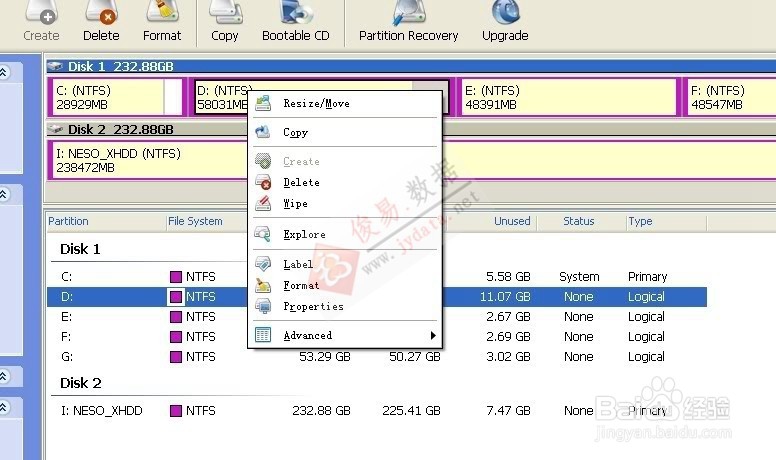Click the Disk 1 group heading in list
This screenshot has width=776, height=460.
tap(80, 249)
